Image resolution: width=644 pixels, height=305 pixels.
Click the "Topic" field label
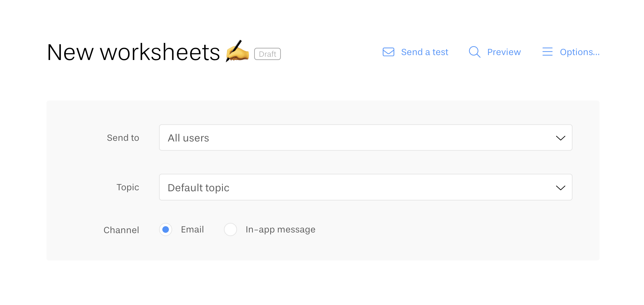(128, 187)
